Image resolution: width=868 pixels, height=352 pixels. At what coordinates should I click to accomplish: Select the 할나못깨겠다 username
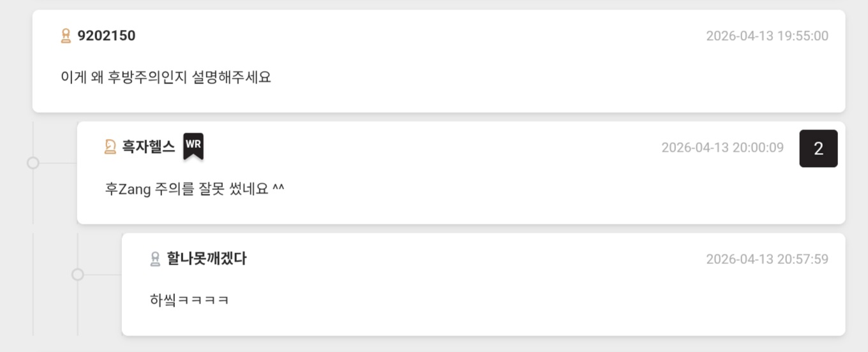[206, 259]
